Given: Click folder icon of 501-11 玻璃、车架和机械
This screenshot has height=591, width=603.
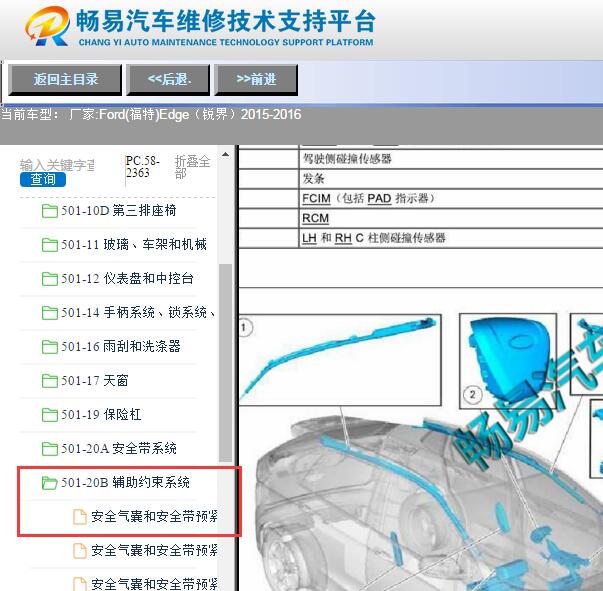Looking at the screenshot, I should pos(50,245).
